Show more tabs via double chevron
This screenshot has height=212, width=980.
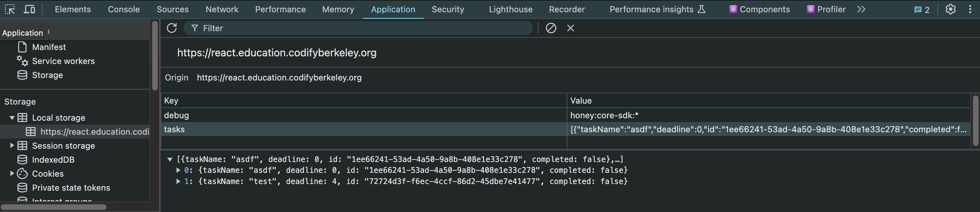pos(861,9)
